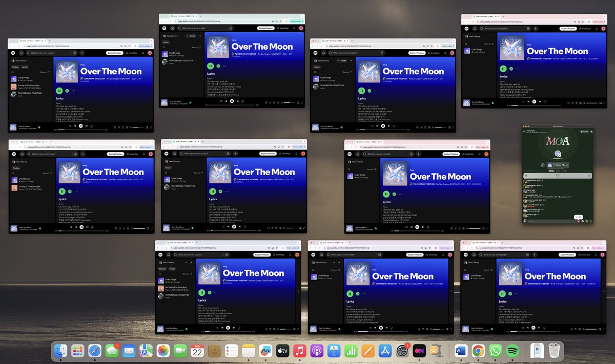Open the Contacts app icon

click(x=214, y=351)
